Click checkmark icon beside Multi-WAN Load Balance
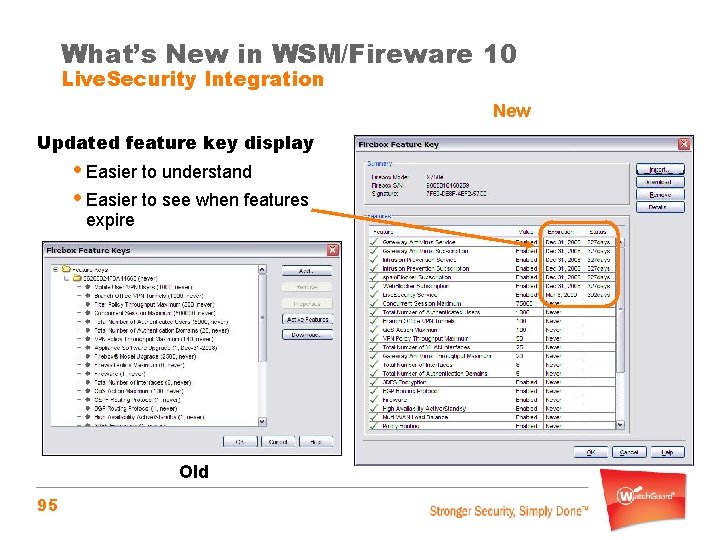Image resolution: width=720 pixels, height=540 pixels. (x=374, y=417)
